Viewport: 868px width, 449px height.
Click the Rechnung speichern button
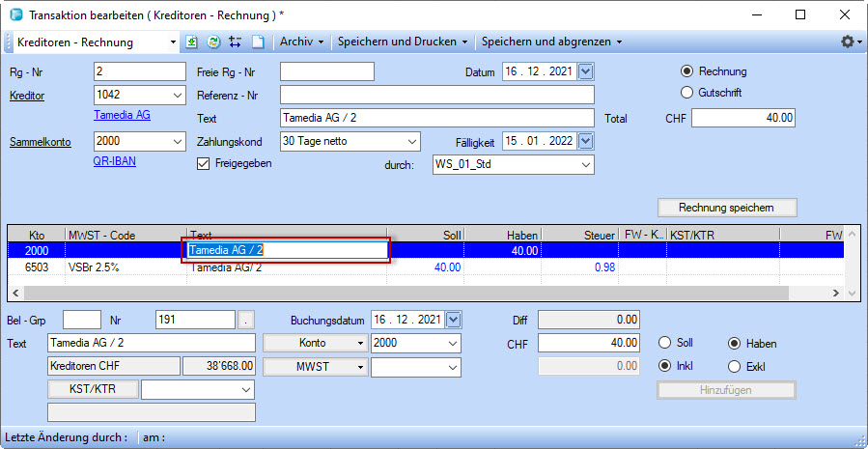tap(727, 208)
